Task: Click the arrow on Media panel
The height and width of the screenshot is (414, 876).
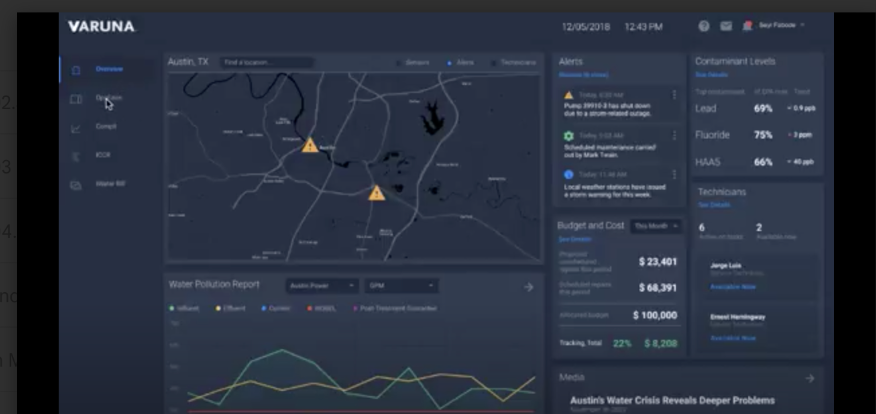Action: 810,378
